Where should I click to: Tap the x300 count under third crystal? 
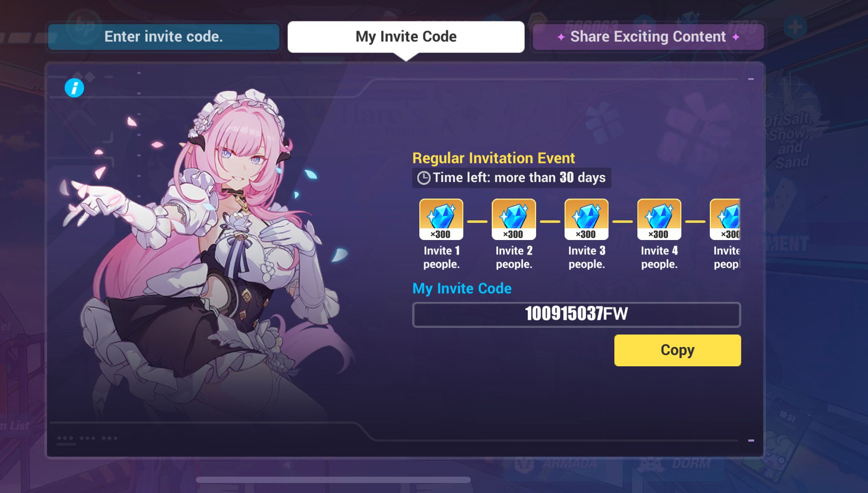point(586,235)
